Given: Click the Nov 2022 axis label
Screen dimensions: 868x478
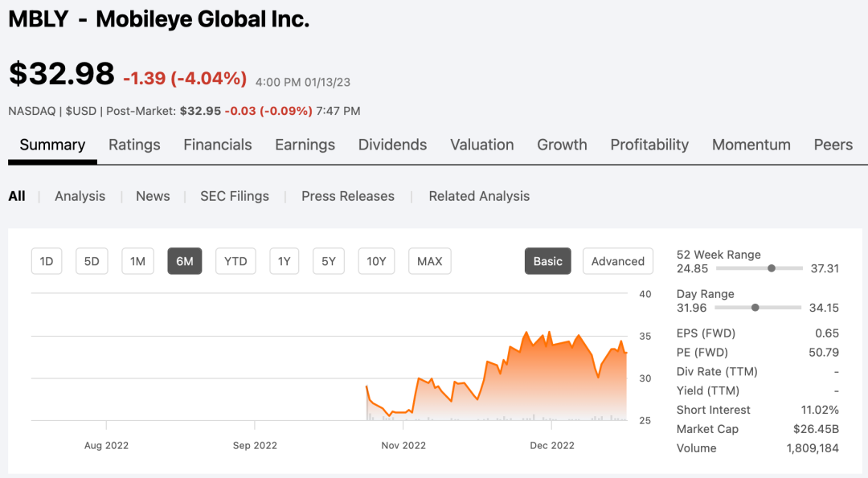Looking at the screenshot, I should [403, 445].
